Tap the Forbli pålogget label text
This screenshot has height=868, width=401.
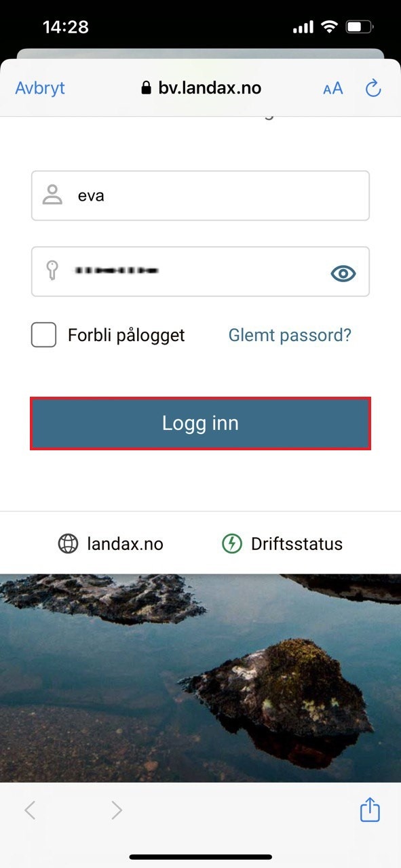pos(126,335)
